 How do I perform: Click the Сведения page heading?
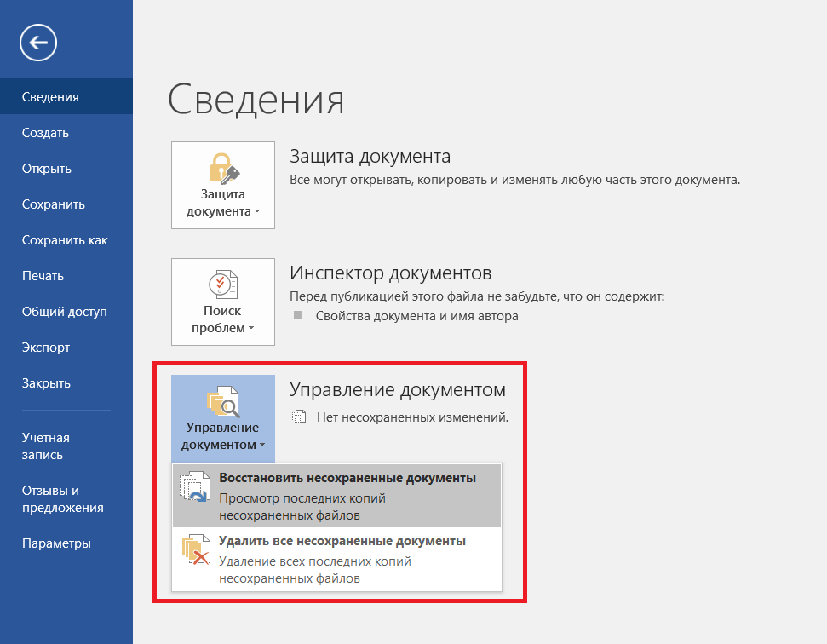point(256,99)
